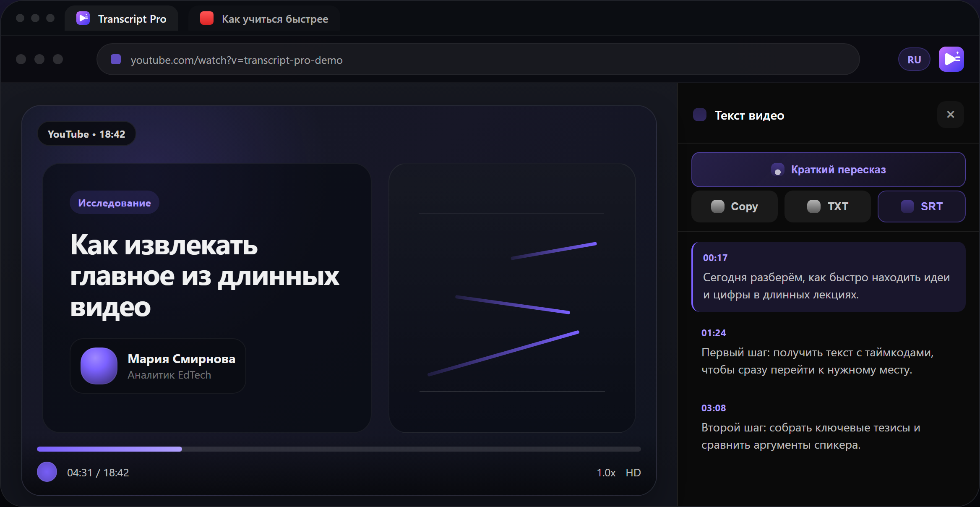Close the Текст видео panel
Image resolution: width=980 pixels, height=507 pixels.
(951, 114)
